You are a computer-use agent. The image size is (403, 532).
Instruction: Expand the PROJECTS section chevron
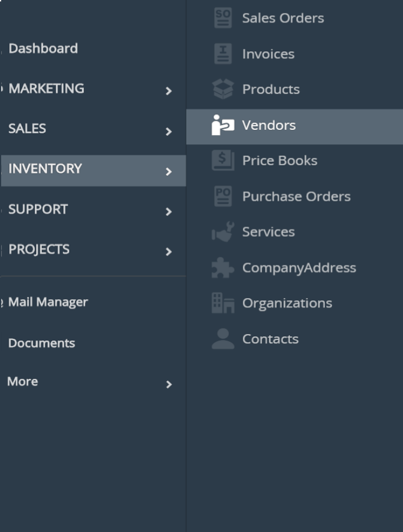[x=168, y=252]
